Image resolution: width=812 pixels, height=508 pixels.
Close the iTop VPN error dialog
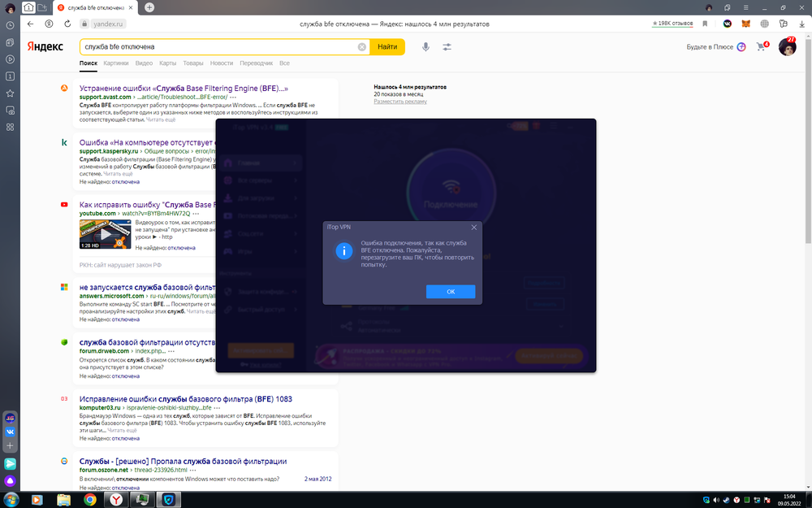(x=474, y=227)
